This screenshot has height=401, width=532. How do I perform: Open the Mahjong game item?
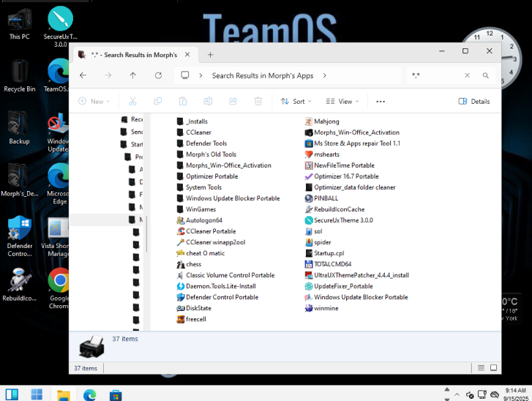322,121
